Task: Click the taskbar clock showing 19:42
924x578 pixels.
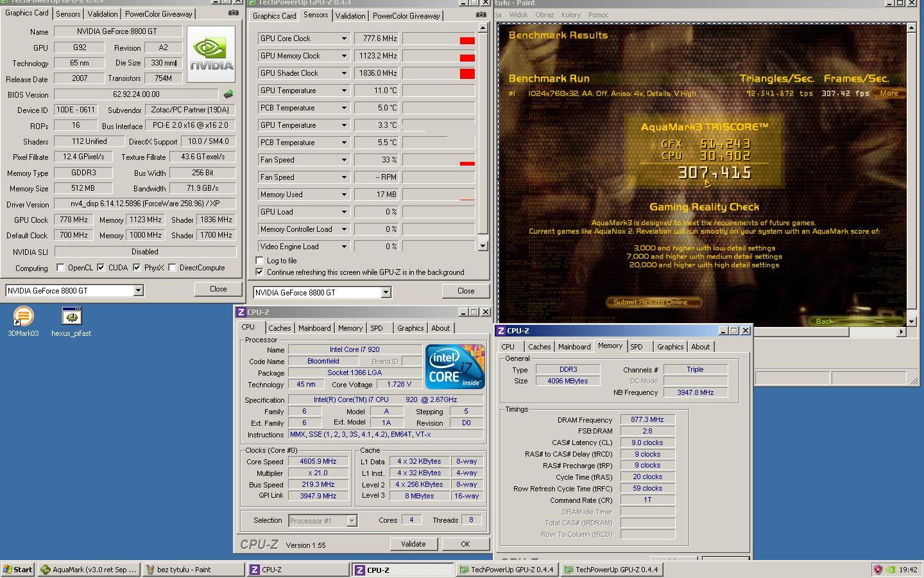Action: point(908,570)
